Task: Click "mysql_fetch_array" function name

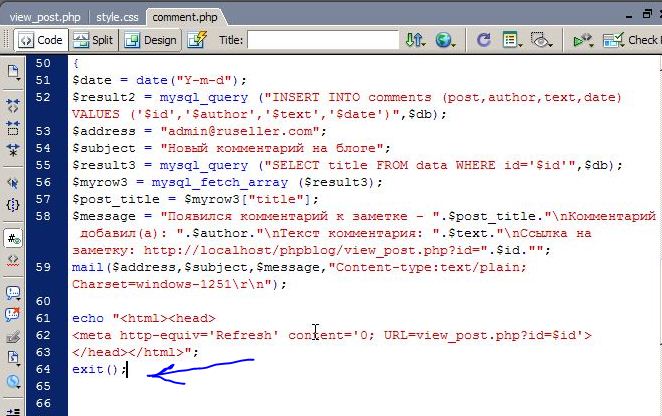Action: click(220, 182)
